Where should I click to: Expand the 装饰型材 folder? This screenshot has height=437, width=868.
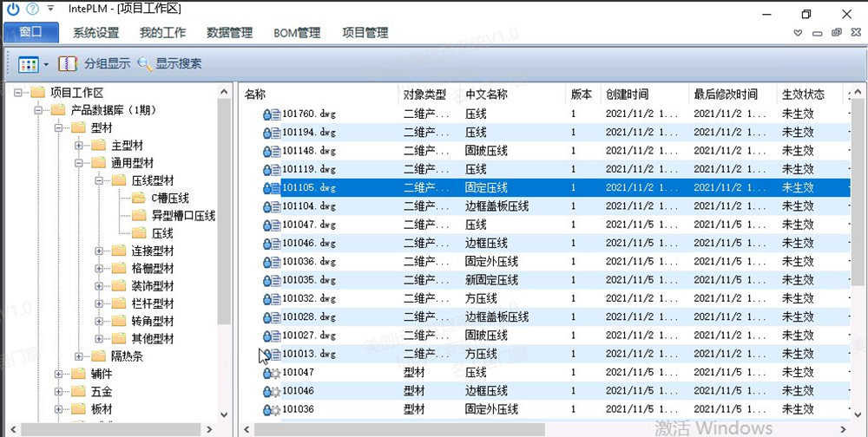(99, 286)
